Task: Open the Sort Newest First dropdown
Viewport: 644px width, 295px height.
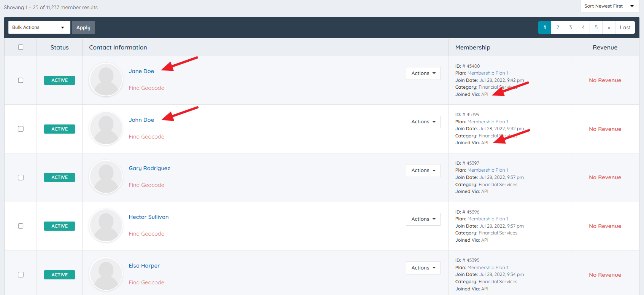Action: (x=609, y=6)
